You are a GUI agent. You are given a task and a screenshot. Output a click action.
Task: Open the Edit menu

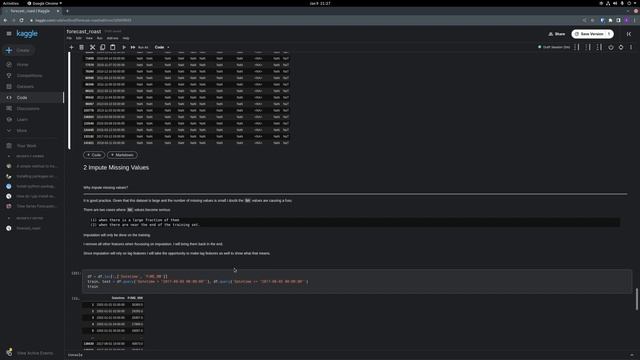[79, 38]
